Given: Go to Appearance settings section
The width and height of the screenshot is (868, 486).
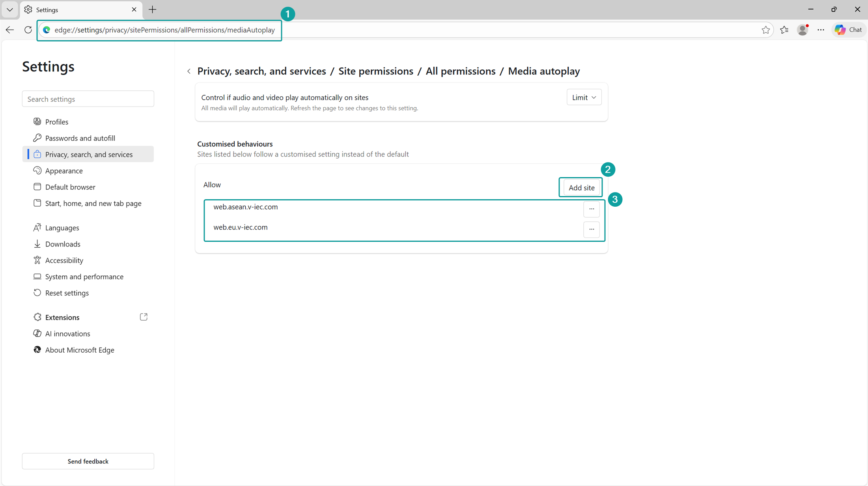Looking at the screenshot, I should pyautogui.click(x=64, y=170).
